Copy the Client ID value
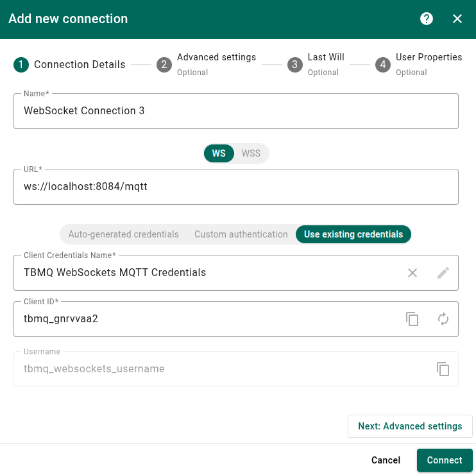 tap(412, 319)
